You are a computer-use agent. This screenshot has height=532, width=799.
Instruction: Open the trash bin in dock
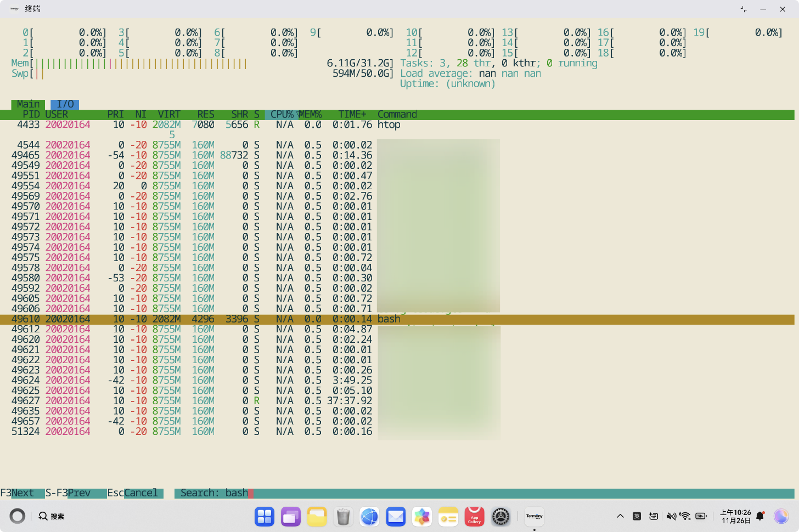click(343, 517)
